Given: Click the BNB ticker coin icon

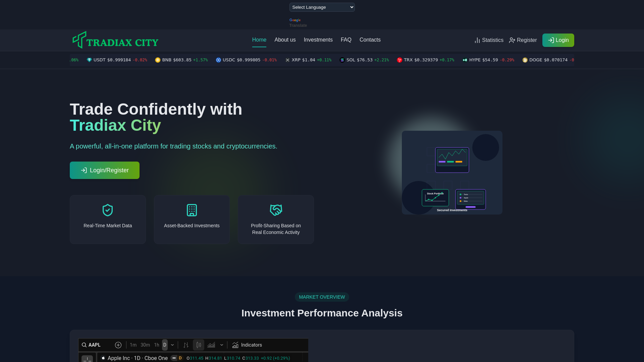Looking at the screenshot, I should coord(158,60).
